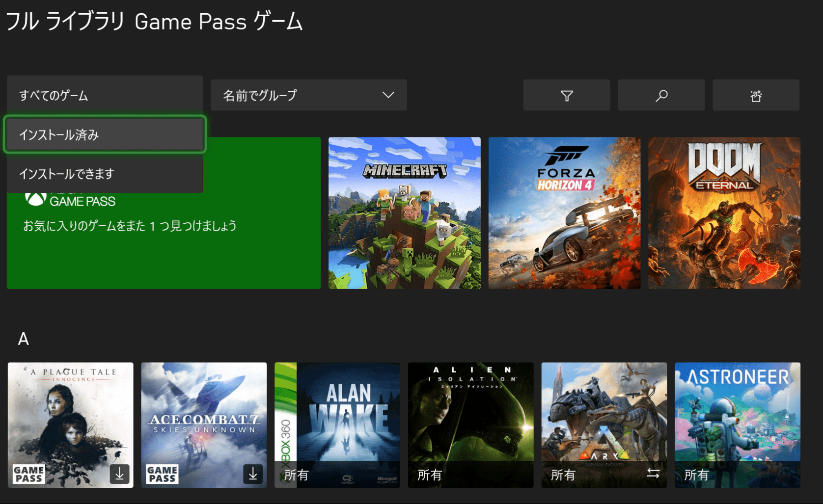This screenshot has width=823, height=504.
Task: Open the search magnifier button
Action: tap(661, 95)
